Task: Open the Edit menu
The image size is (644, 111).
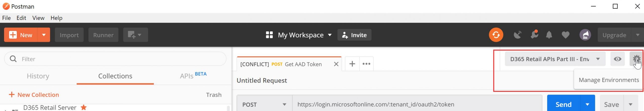Action: (21, 18)
